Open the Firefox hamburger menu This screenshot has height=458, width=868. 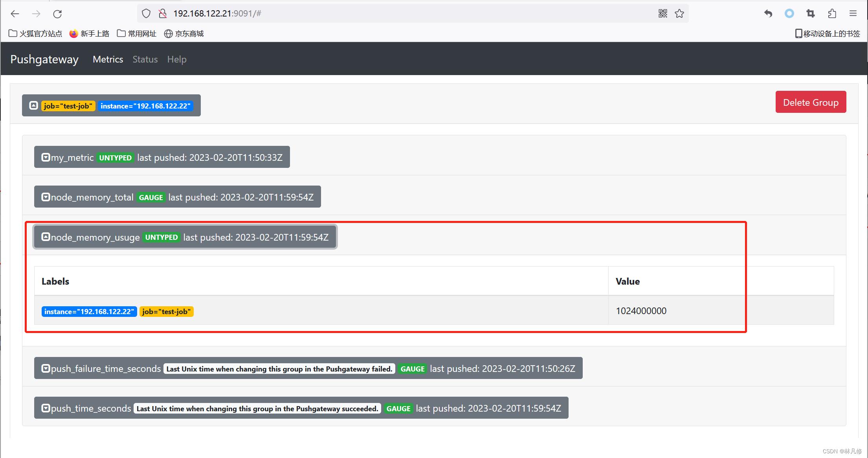point(853,14)
